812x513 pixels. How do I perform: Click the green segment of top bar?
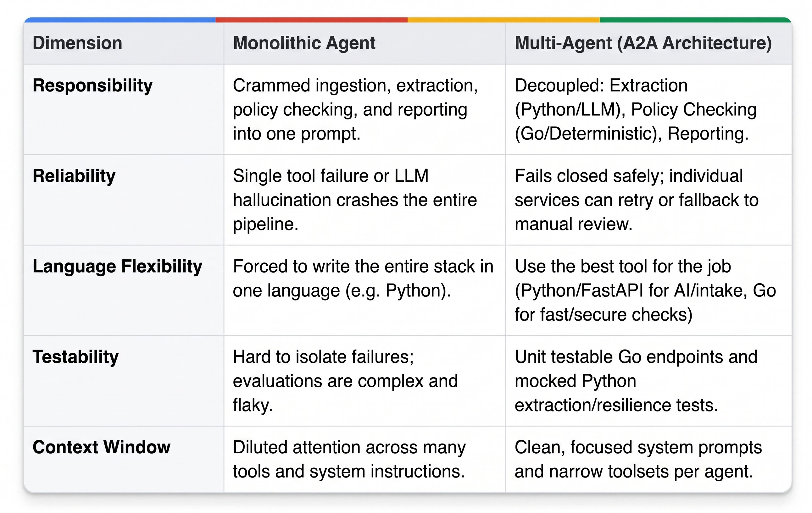pyautogui.click(x=696, y=20)
